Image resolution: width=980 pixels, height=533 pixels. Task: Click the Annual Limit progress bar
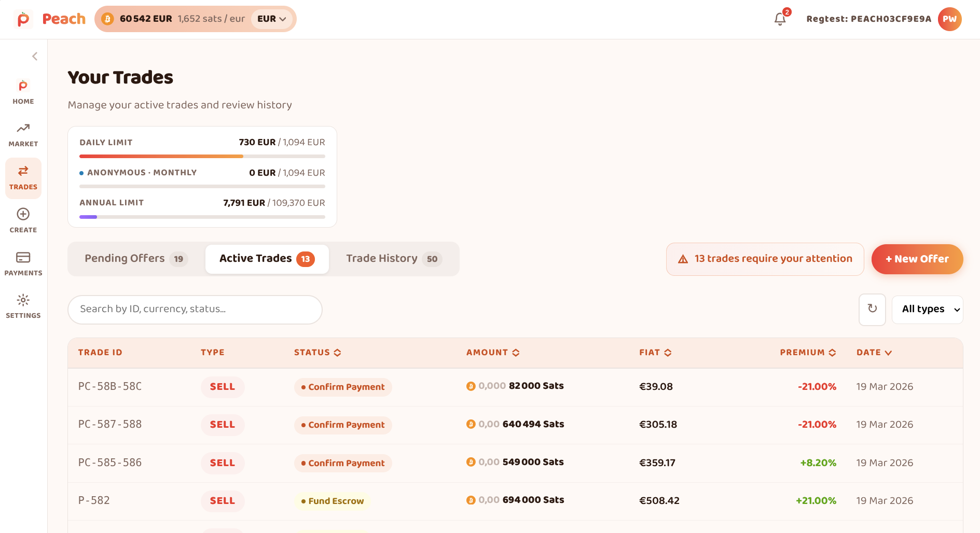202,217
